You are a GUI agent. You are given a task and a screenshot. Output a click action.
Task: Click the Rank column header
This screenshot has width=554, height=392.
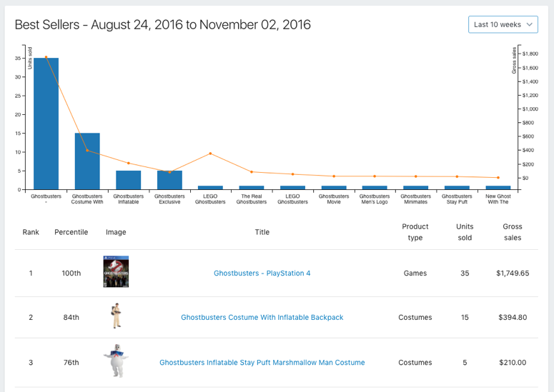(31, 232)
